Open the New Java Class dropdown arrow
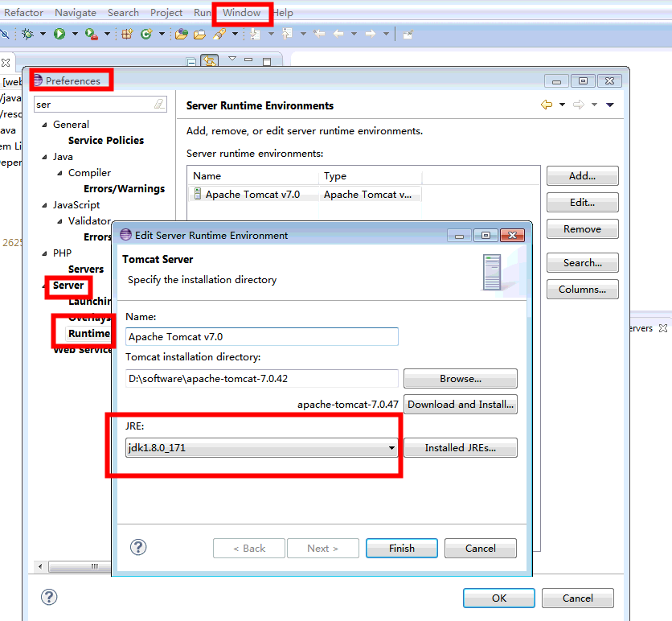This screenshot has width=672, height=621. 162,34
